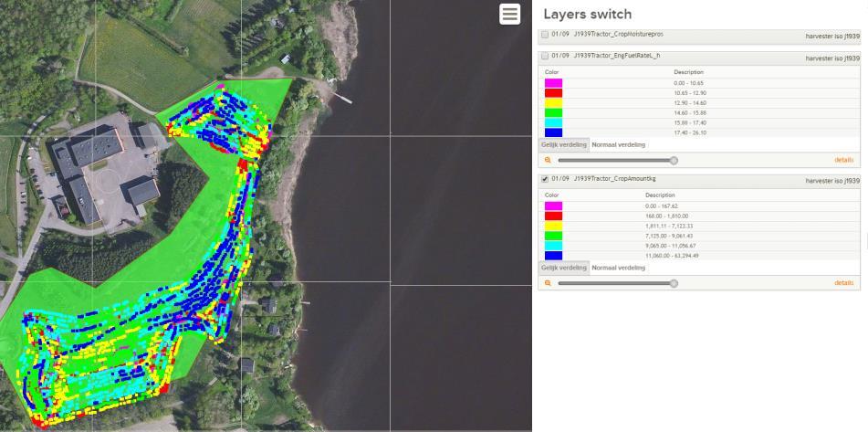Click the range text 168.00 - 1,810.00
This screenshot has height=432, width=868.
click(666, 216)
